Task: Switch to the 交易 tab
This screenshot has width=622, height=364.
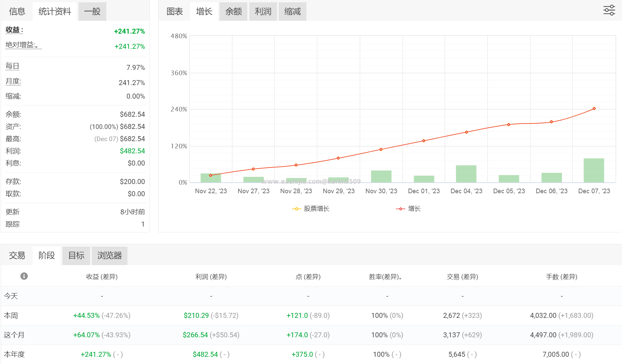Action: point(17,256)
